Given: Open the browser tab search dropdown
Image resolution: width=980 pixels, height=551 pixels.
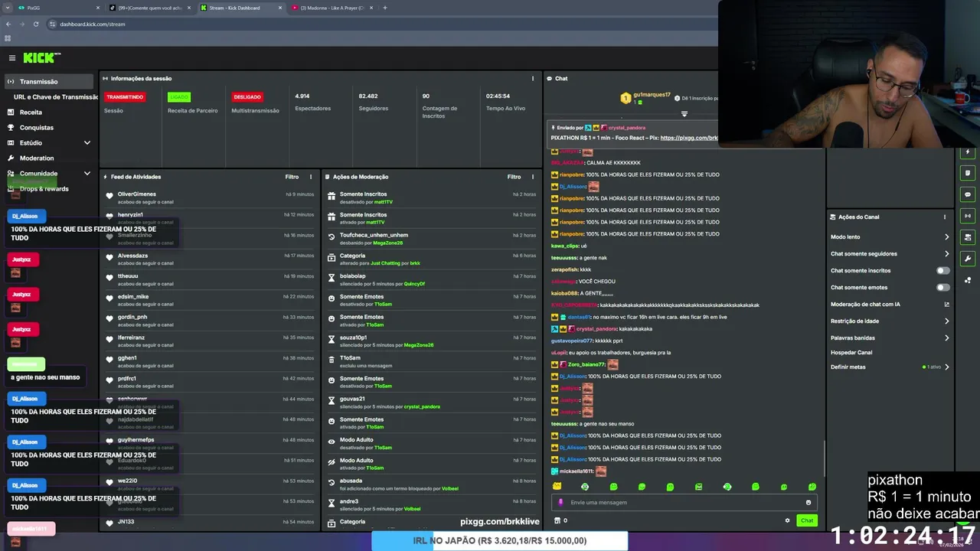Looking at the screenshot, I should pos(6,8).
